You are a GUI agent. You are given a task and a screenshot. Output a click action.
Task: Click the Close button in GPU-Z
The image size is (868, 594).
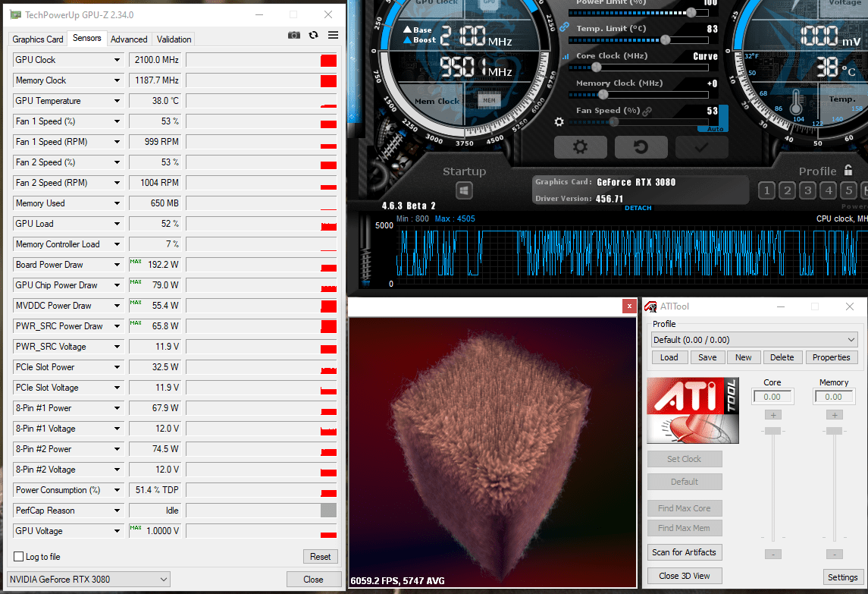313,579
